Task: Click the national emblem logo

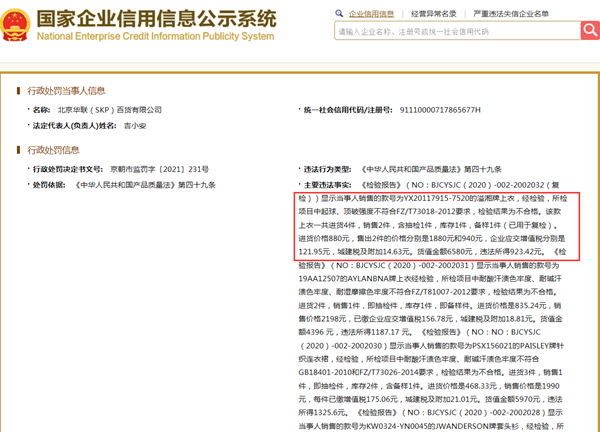Action: point(15,24)
